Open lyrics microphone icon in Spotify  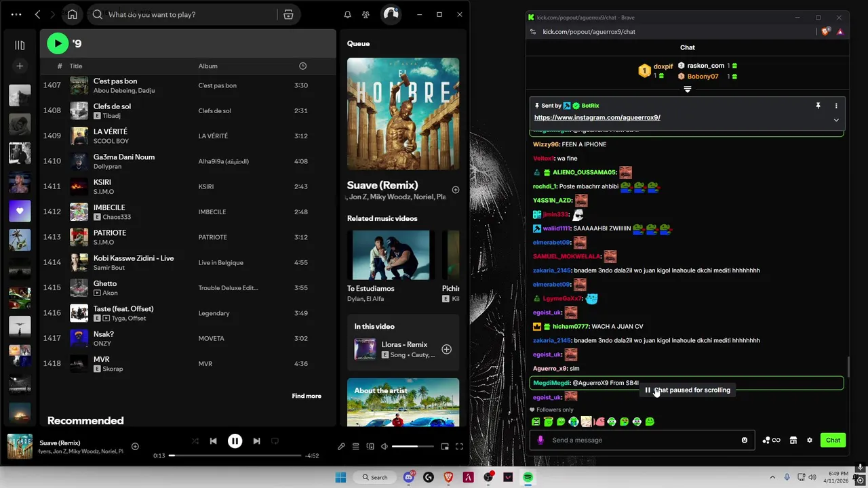[x=341, y=447]
